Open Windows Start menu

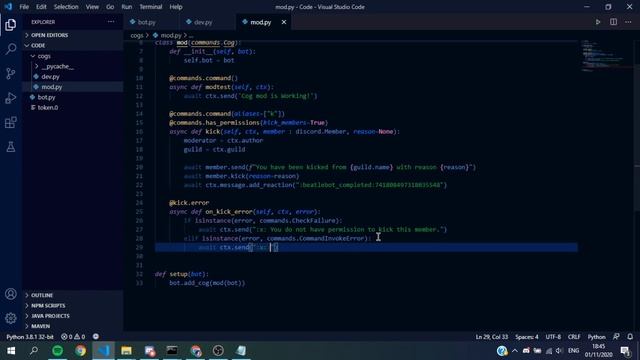pos(11,351)
